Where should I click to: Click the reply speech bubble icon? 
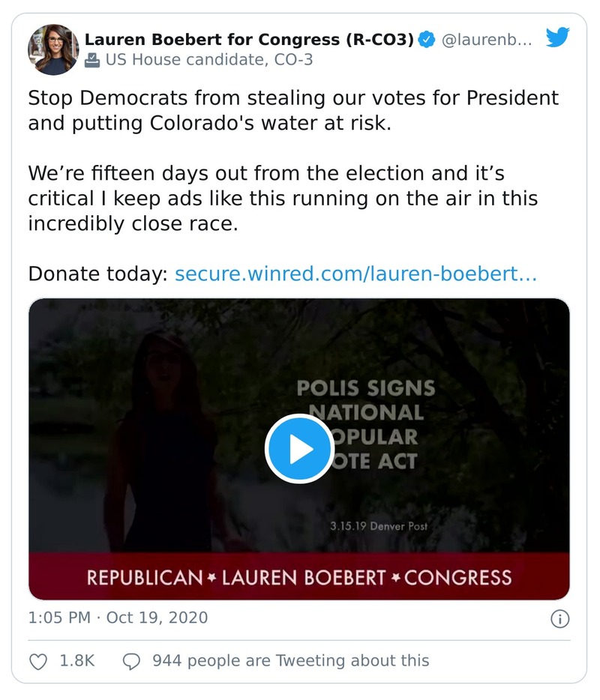[130, 661]
